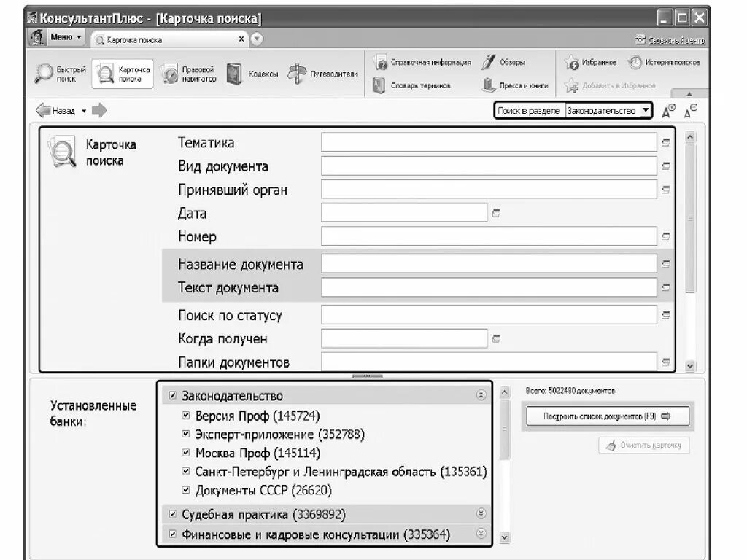Click into Принявший орган field
Viewport: 747px width, 560px height.
(x=489, y=190)
